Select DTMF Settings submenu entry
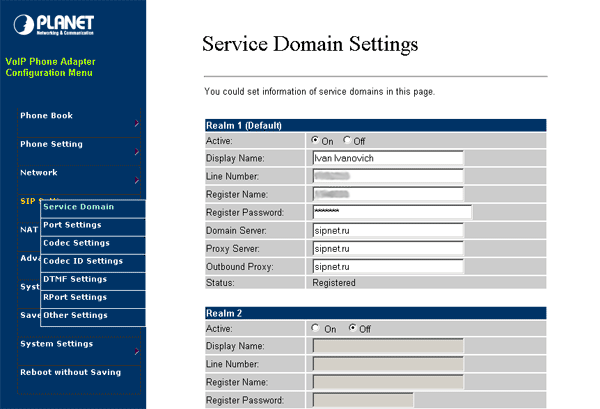Screen dimensions: 600x409 (93, 281)
